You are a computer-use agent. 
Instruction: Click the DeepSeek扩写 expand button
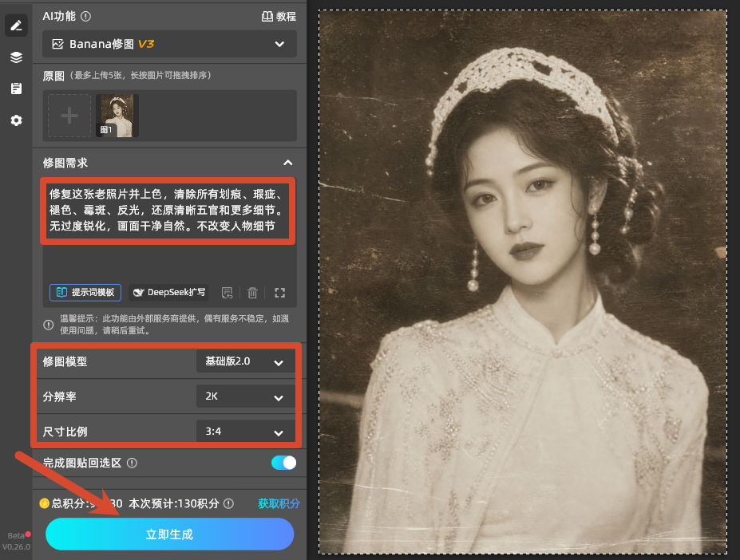tap(169, 293)
